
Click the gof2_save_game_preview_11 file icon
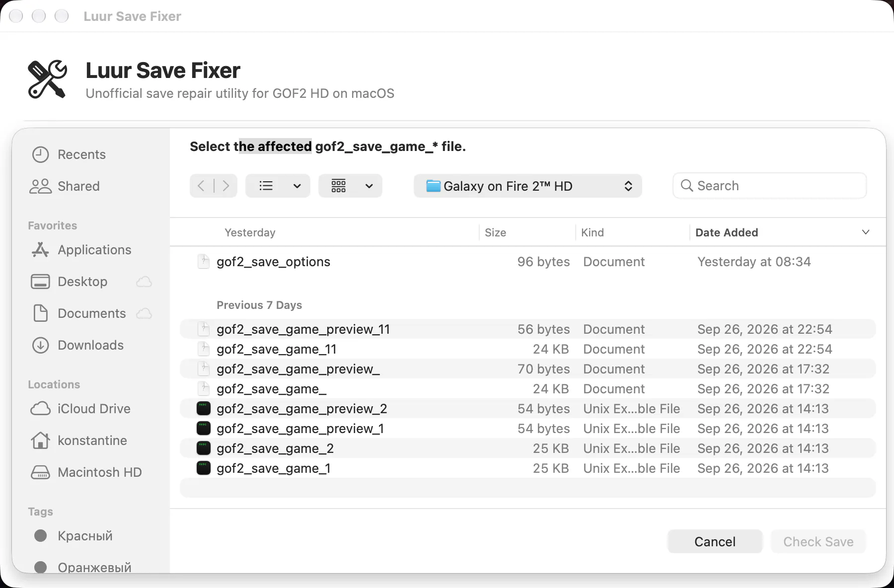(x=204, y=329)
